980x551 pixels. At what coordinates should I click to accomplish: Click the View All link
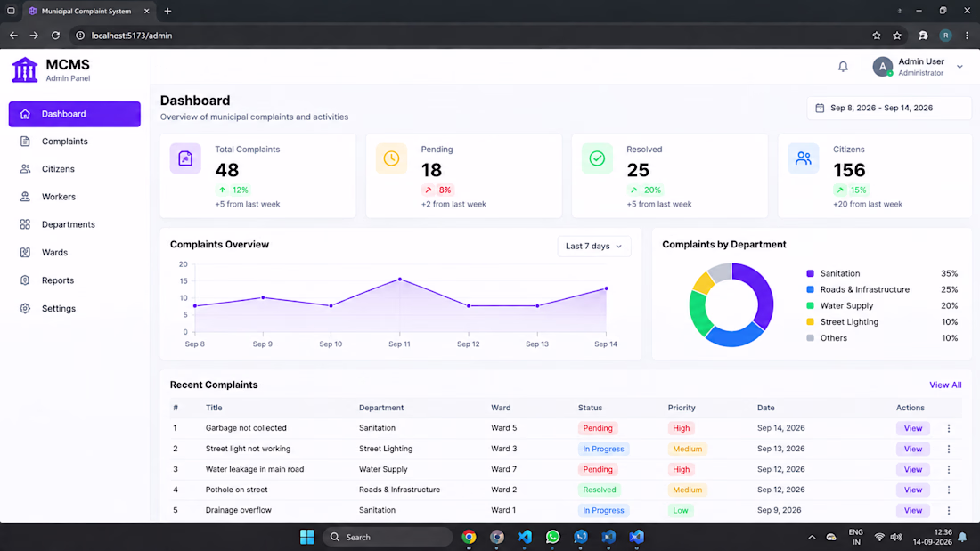pos(945,385)
